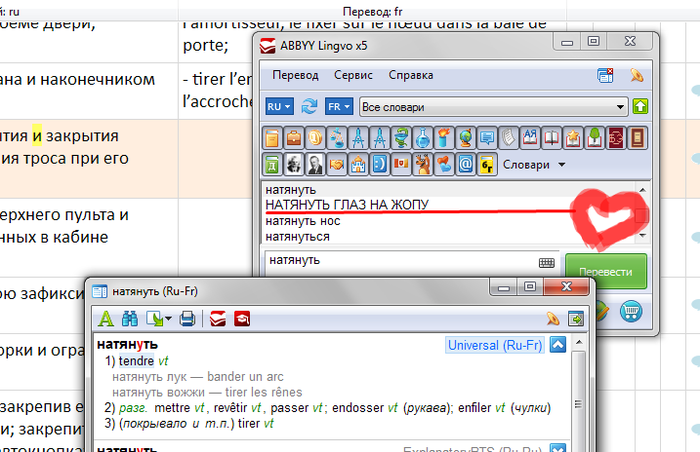Toggle the speech bubble phrasebook dictionary

click(487, 138)
